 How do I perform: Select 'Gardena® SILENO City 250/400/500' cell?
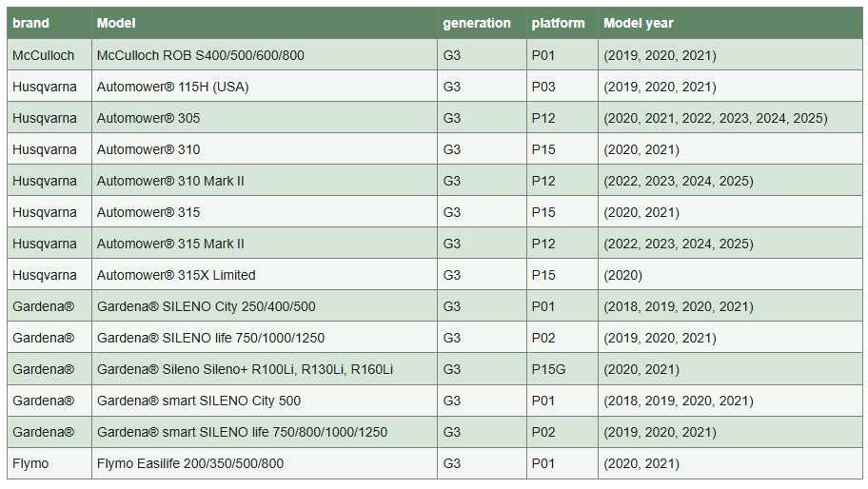point(265,306)
